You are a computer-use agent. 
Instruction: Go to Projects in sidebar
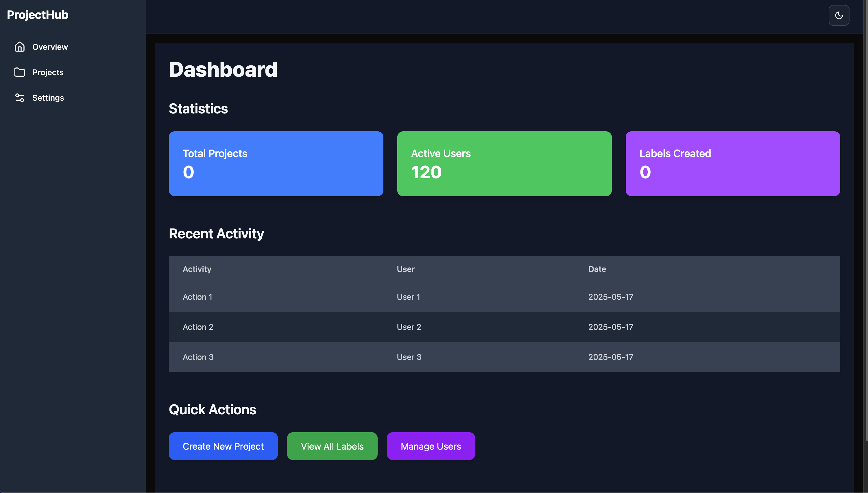click(x=48, y=72)
